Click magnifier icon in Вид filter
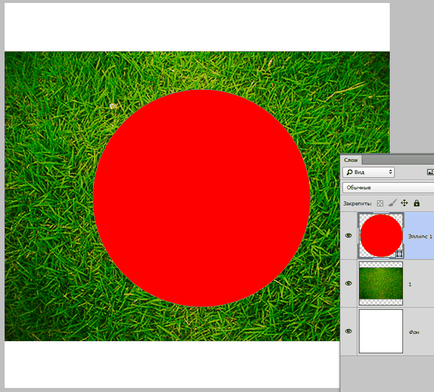Image resolution: width=434 pixels, height=392 pixels. click(349, 172)
